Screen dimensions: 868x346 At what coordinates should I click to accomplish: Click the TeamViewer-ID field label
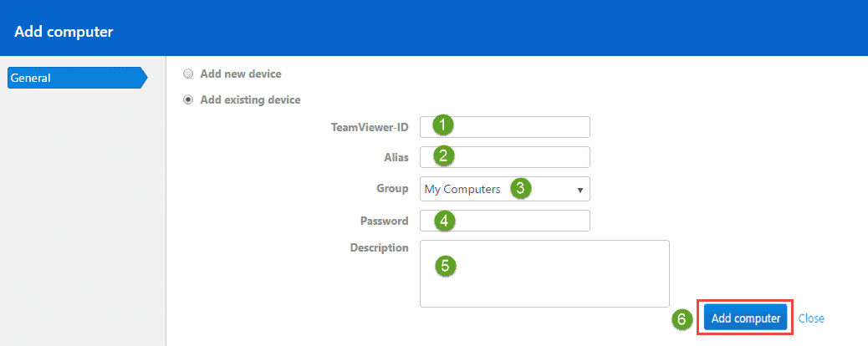point(370,127)
